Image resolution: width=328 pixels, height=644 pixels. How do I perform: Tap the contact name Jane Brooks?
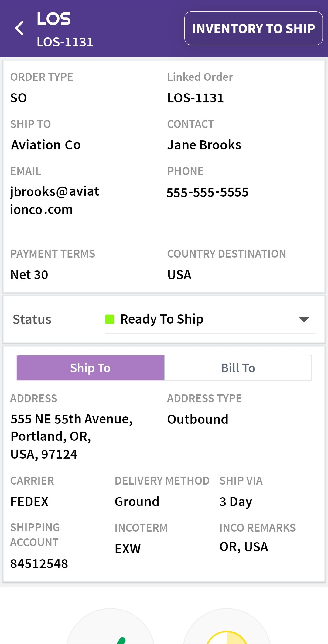[204, 145]
